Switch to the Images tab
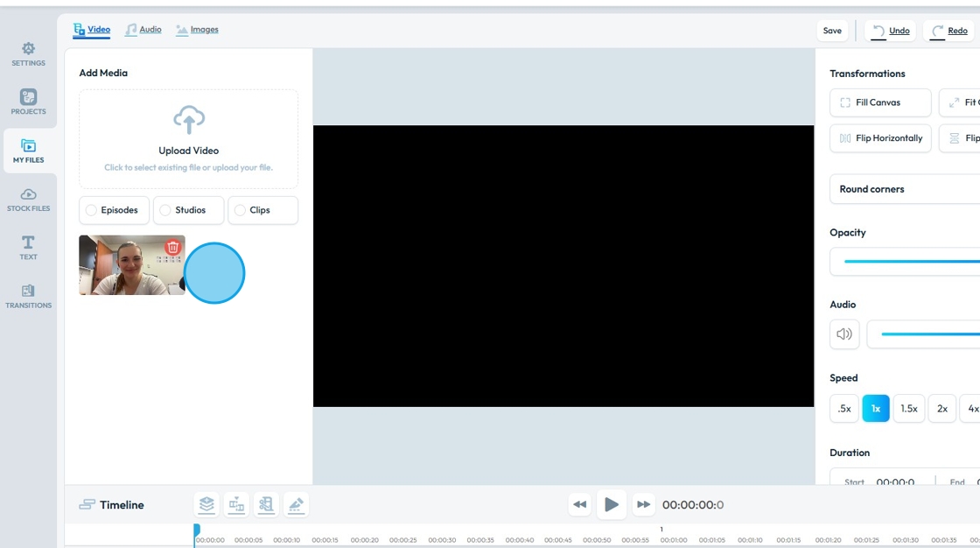Image resolution: width=980 pixels, height=548 pixels. (x=197, y=30)
